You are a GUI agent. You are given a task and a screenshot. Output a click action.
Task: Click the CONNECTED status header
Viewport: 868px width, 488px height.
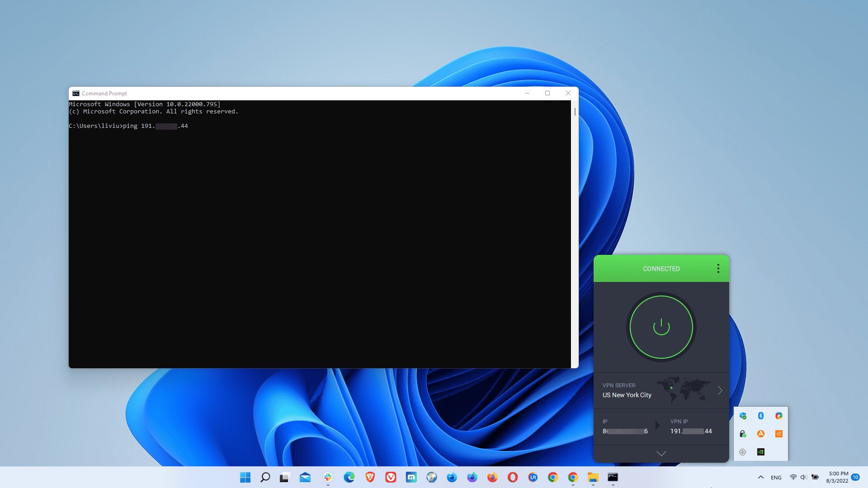coord(661,268)
